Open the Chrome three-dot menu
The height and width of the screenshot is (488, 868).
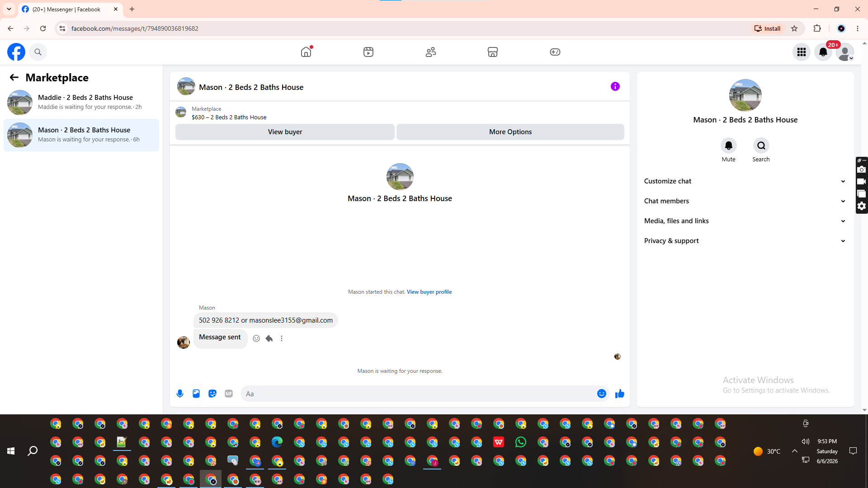(x=858, y=28)
